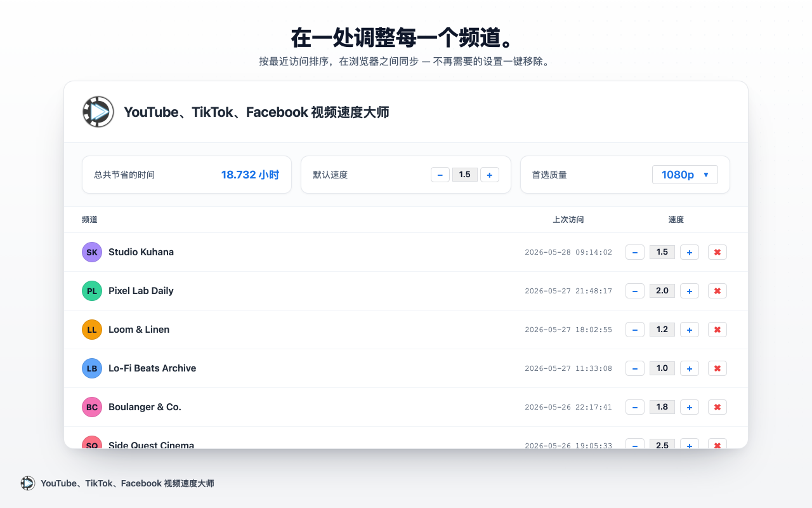The height and width of the screenshot is (508, 812).
Task: Click the footer extension name text
Action: coord(128,483)
